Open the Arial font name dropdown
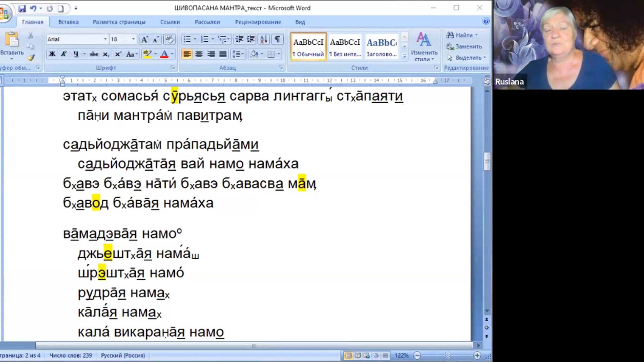The image size is (644, 362). 105,39
